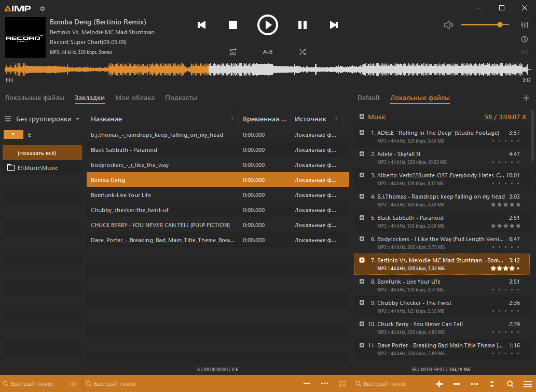Mute sound via the speaker icon
Viewport: 536px width, 392px height.
[x=448, y=24]
